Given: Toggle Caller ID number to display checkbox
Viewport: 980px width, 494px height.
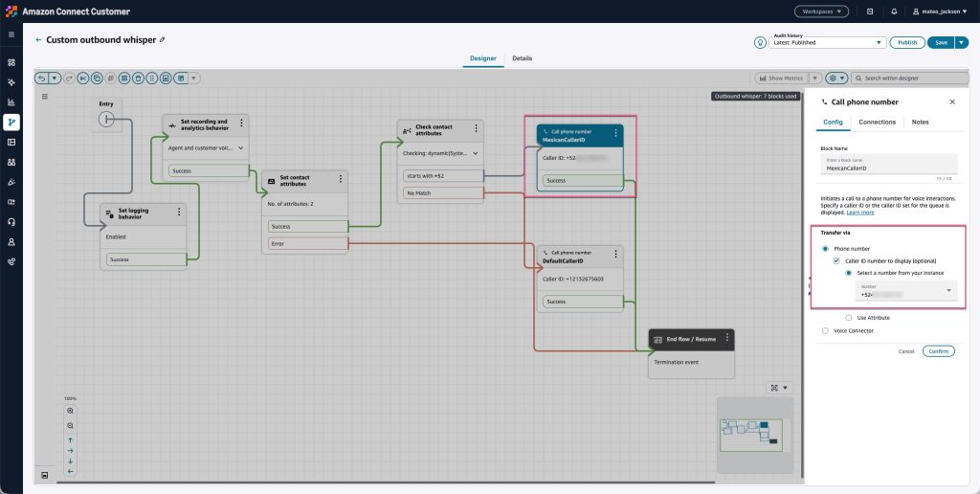Looking at the screenshot, I should click(x=836, y=260).
